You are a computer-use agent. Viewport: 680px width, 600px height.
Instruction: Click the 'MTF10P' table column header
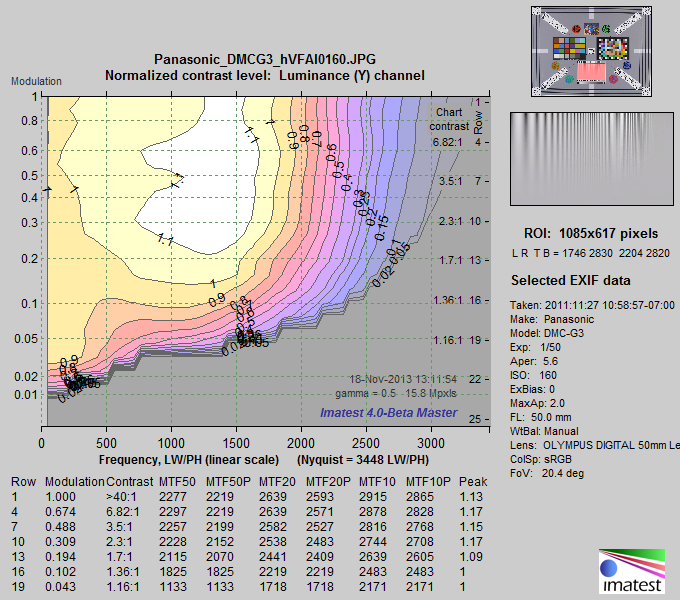tap(428, 482)
